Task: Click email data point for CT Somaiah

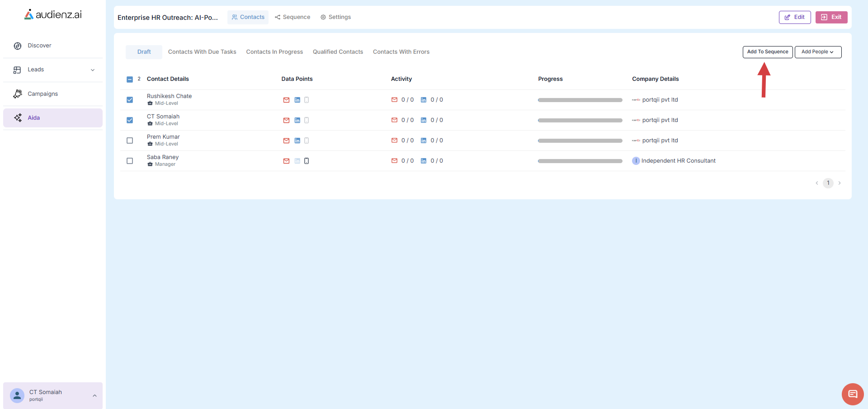Action: pyautogui.click(x=286, y=120)
